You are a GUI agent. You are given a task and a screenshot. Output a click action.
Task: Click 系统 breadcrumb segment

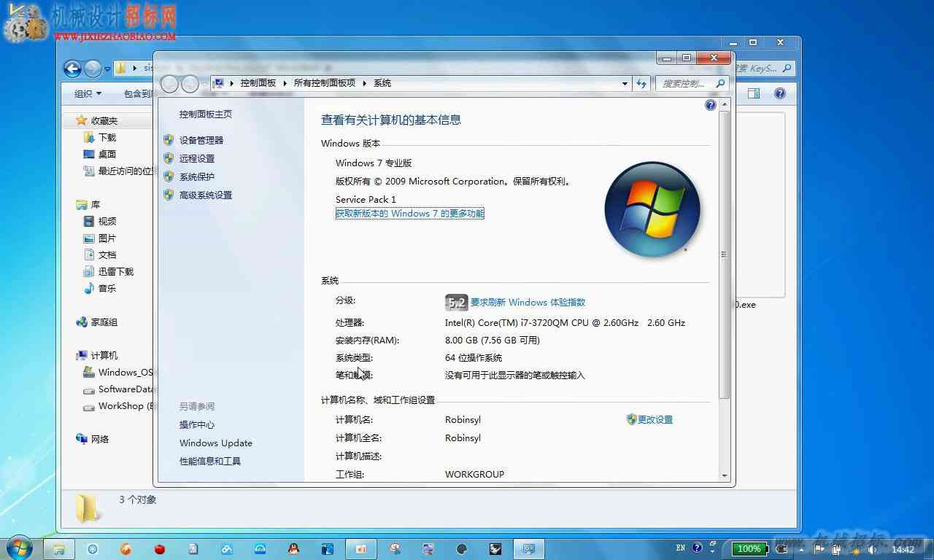(x=382, y=83)
